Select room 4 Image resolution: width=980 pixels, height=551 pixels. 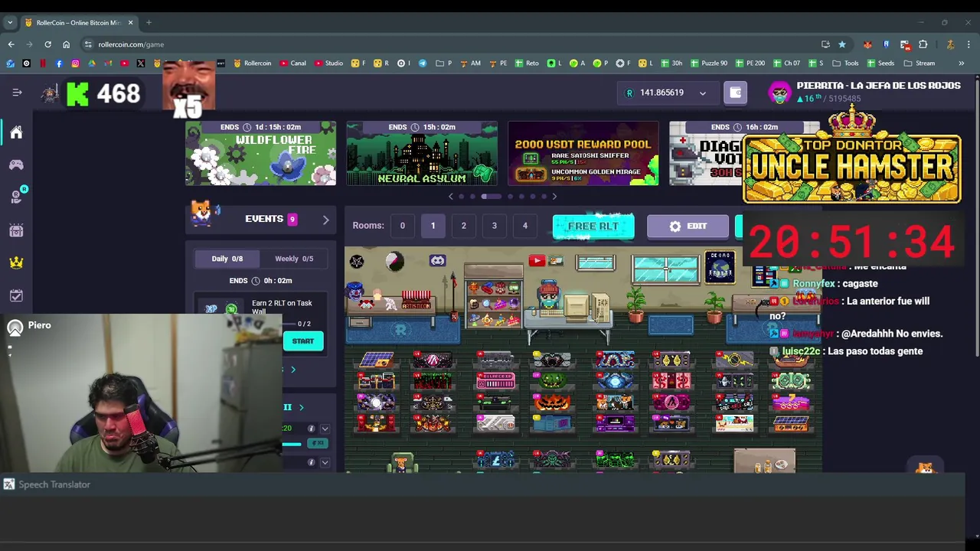point(524,226)
